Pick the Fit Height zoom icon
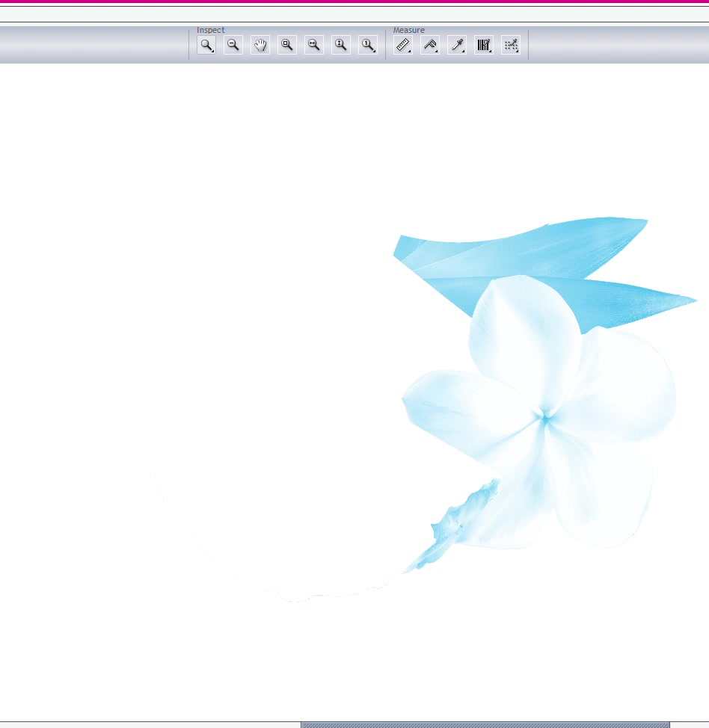709x728 pixels. point(341,46)
